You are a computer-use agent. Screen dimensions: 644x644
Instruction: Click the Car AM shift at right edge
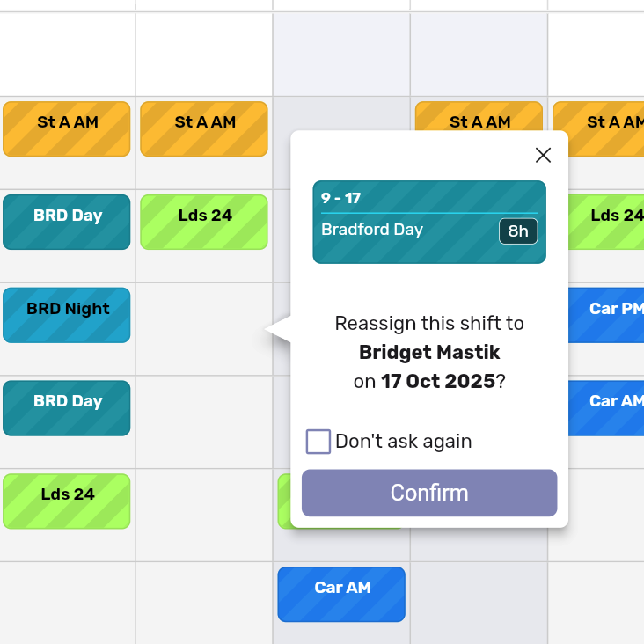coord(607,407)
